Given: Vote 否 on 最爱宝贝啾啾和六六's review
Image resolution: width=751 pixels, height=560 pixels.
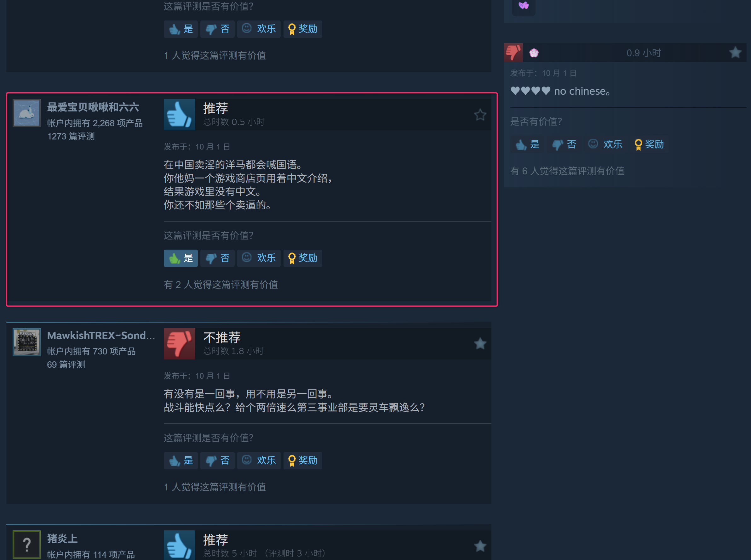Looking at the screenshot, I should pyautogui.click(x=217, y=258).
